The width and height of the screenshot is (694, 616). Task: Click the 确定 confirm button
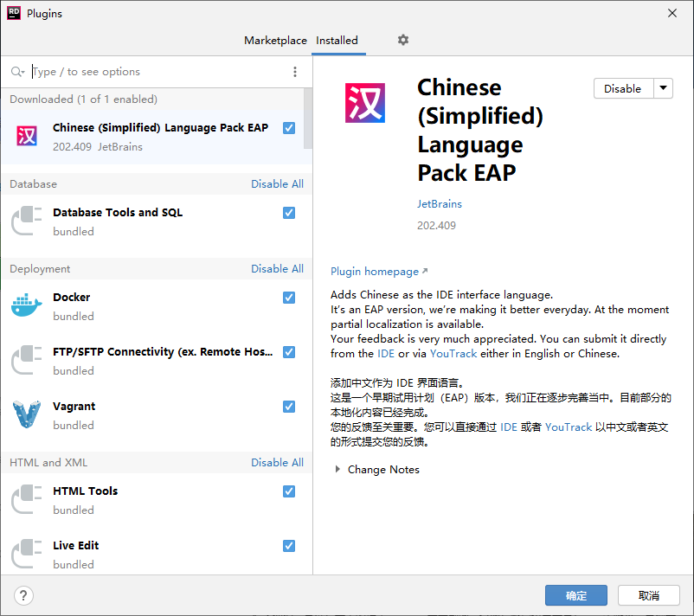pos(575,595)
